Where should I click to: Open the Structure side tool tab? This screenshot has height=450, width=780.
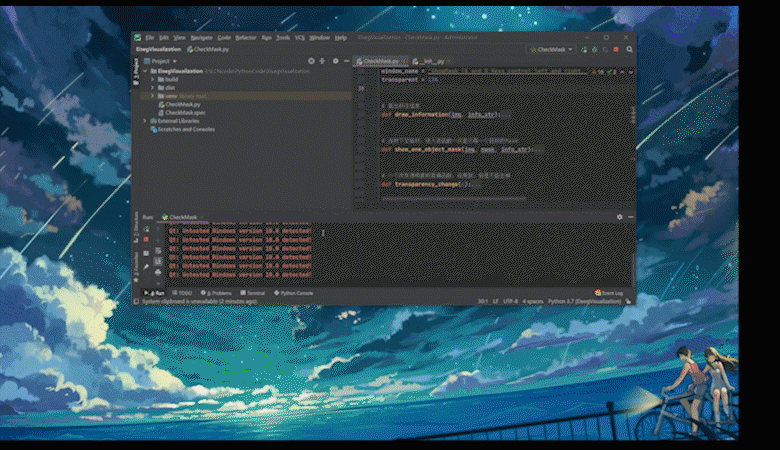click(136, 228)
